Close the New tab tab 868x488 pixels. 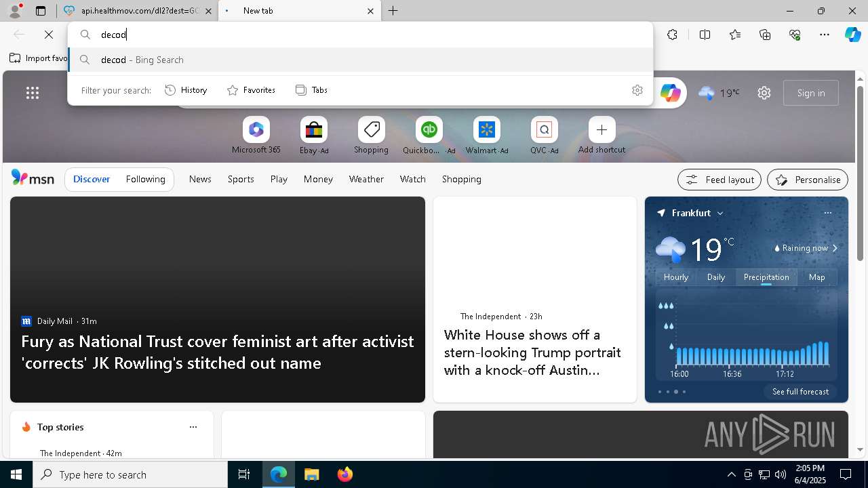point(370,11)
